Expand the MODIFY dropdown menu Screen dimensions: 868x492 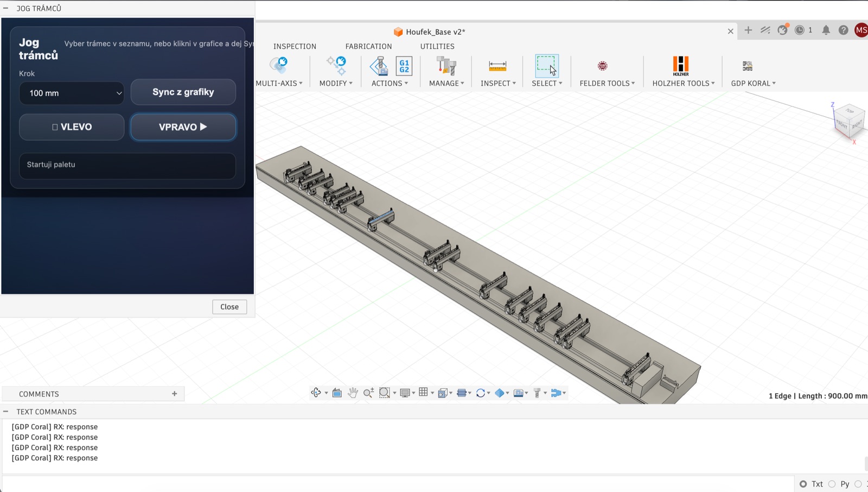336,83
